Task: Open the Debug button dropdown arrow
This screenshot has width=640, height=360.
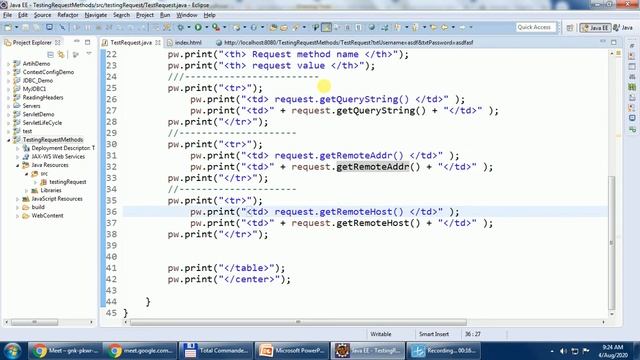Action: (188, 27)
